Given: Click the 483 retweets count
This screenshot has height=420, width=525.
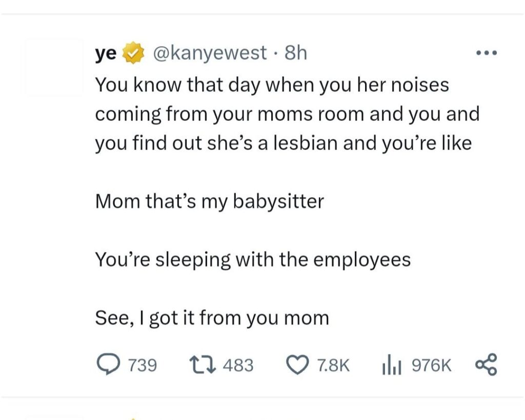Looking at the screenshot, I should coord(238,365).
